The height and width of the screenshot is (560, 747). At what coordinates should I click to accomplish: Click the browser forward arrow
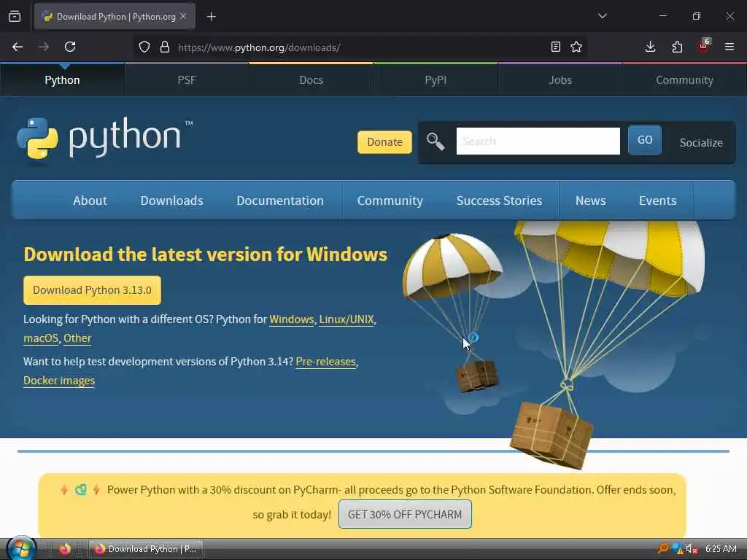(44, 47)
